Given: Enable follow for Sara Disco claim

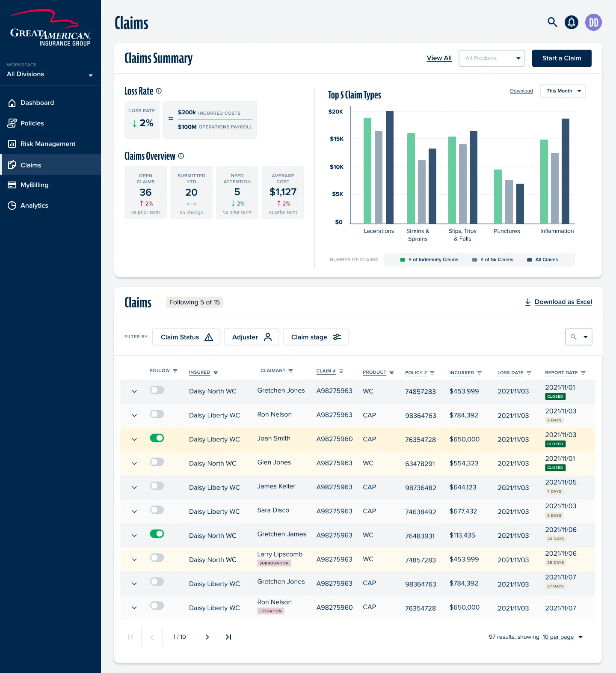Looking at the screenshot, I should coord(157,510).
